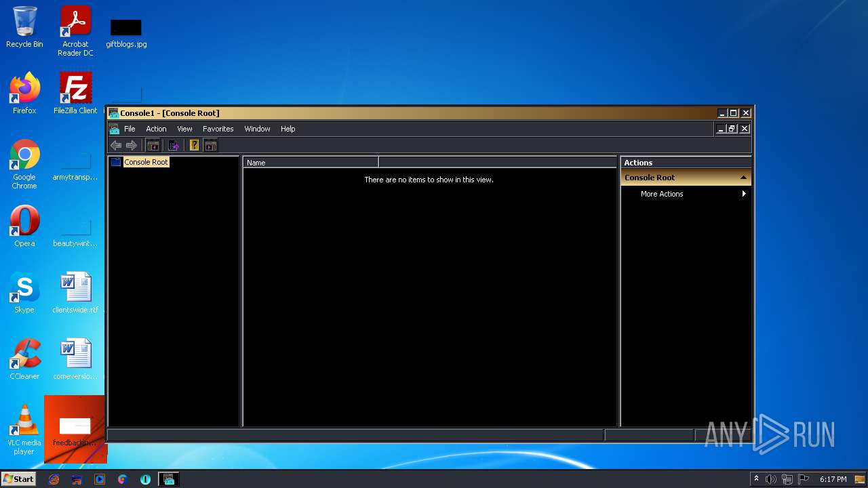Click More Actions in Actions pane
Viewport: 868px width, 488px height.
pos(662,194)
